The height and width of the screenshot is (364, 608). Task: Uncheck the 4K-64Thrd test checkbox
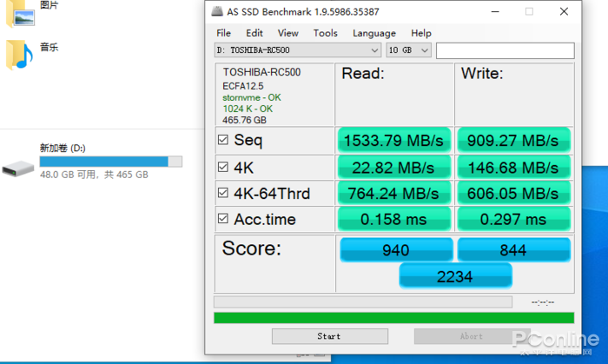[223, 193]
